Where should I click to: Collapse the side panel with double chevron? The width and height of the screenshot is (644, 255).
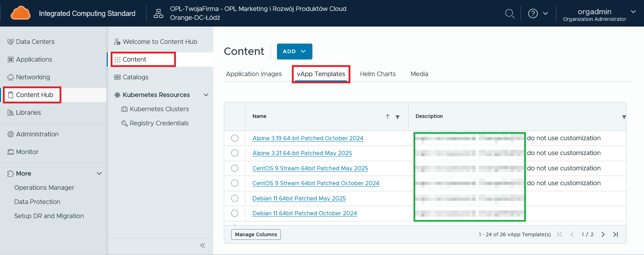(202, 245)
